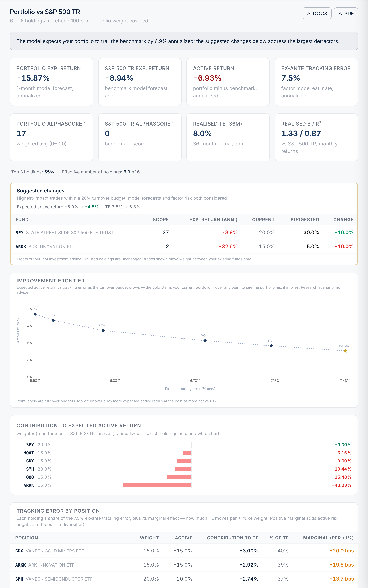
Task: Click the +19.5 bps marginal value
Action: coord(341,565)
